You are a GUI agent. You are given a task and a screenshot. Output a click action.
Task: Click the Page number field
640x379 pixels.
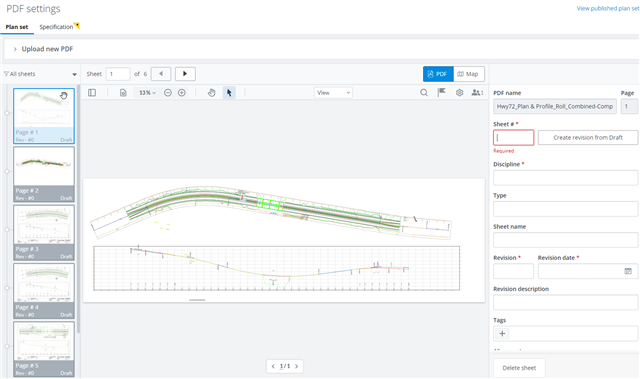(x=629, y=106)
